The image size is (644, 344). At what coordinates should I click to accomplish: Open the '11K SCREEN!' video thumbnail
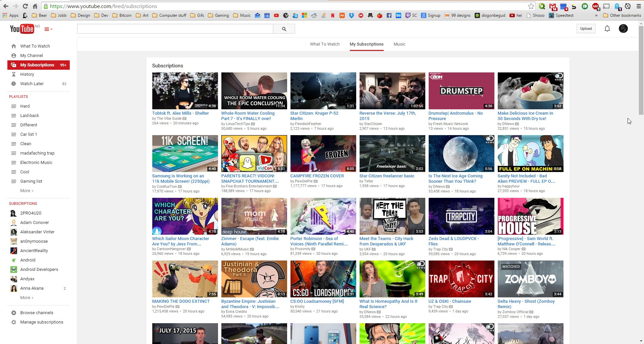click(x=185, y=154)
